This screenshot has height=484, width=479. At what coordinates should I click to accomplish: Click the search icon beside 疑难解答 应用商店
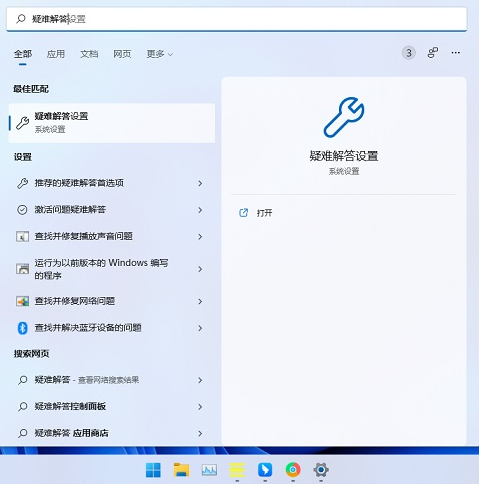[22, 433]
